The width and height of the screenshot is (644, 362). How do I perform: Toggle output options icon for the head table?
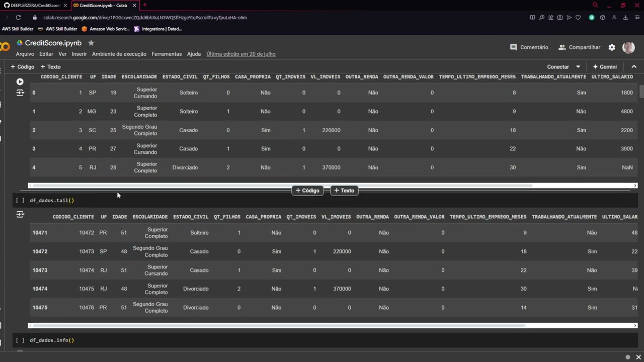point(20,93)
